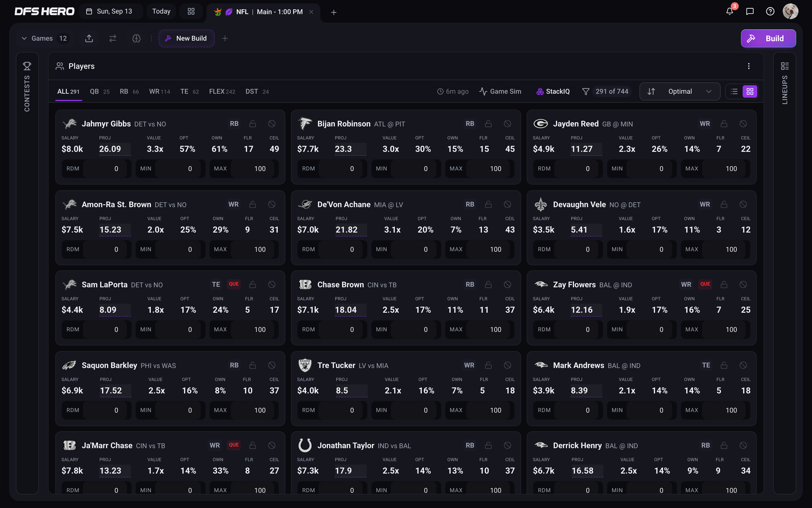
Task: Open the Players panel three-dot menu
Action: tap(749, 66)
